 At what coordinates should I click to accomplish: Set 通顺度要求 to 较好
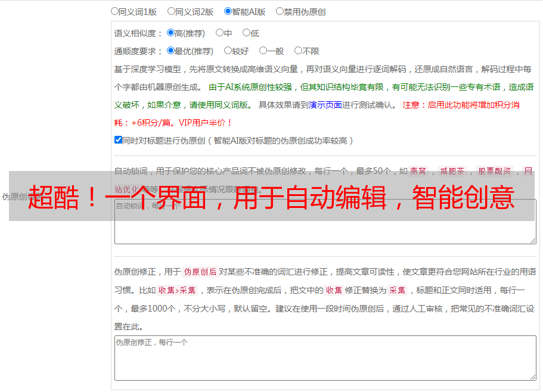coord(228,51)
